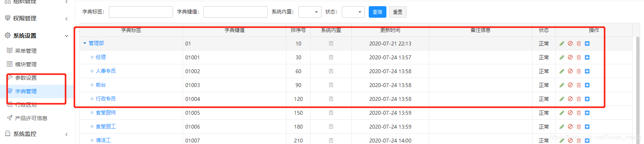
Task: Click the plus icon on 前台 row
Action: 587,85
